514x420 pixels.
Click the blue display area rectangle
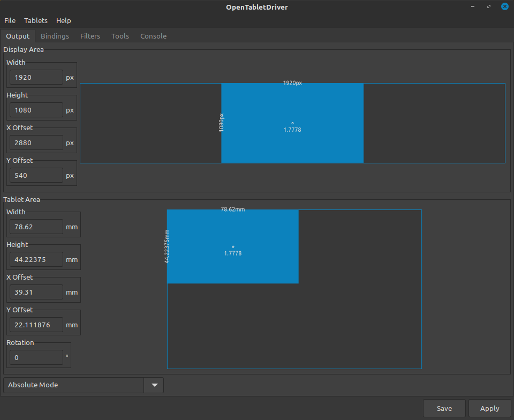(x=292, y=123)
